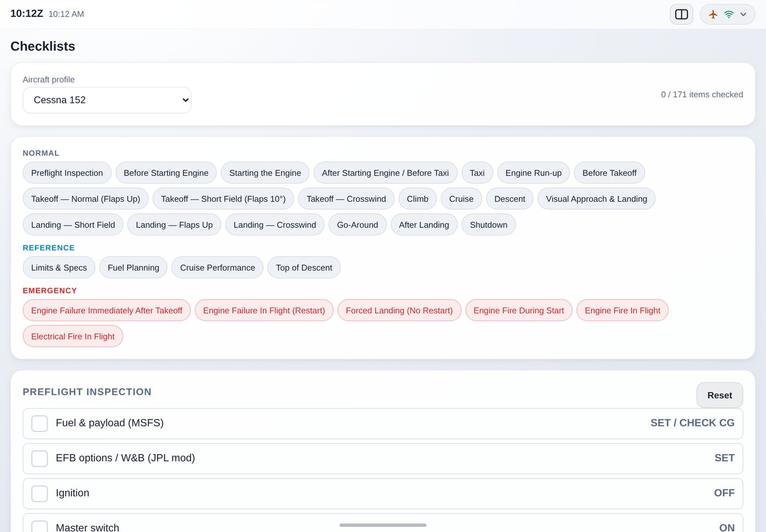Open Engine Failure Immediately After Takeoff

click(107, 311)
